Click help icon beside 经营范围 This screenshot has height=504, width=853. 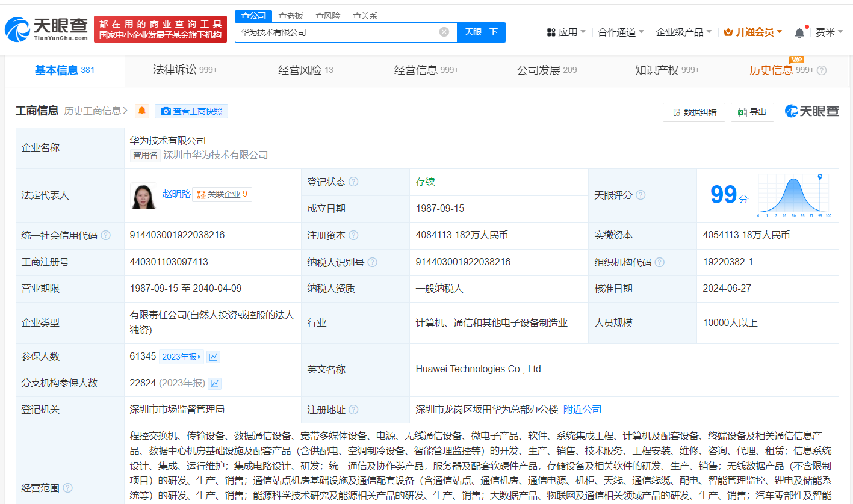tap(68, 488)
